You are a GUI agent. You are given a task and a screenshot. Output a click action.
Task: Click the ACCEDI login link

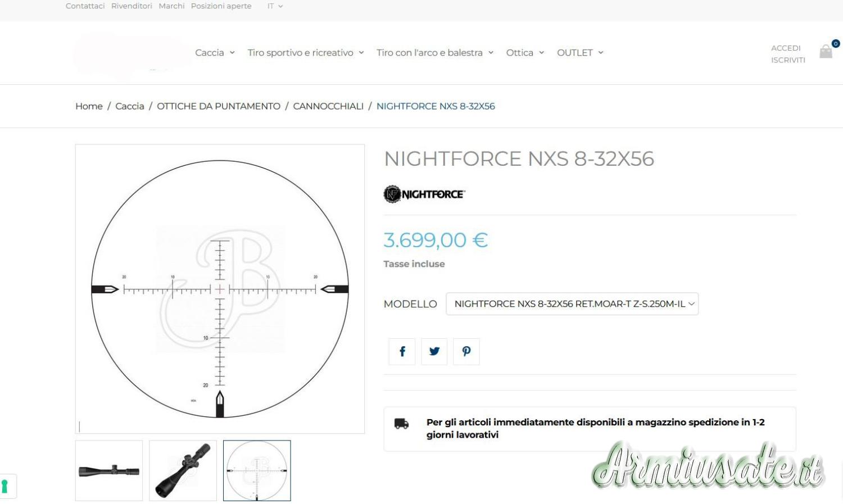[x=786, y=48]
